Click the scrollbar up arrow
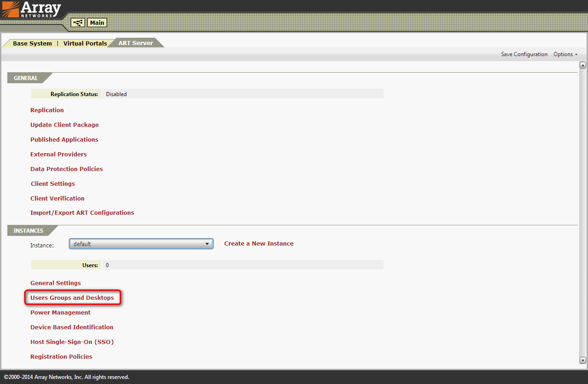 (x=583, y=65)
